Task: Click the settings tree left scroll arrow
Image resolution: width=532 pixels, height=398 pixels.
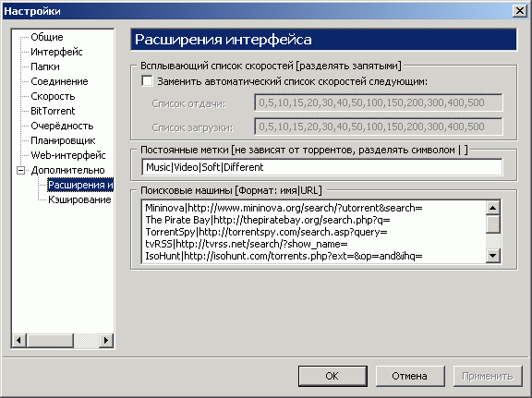Action: [19, 340]
